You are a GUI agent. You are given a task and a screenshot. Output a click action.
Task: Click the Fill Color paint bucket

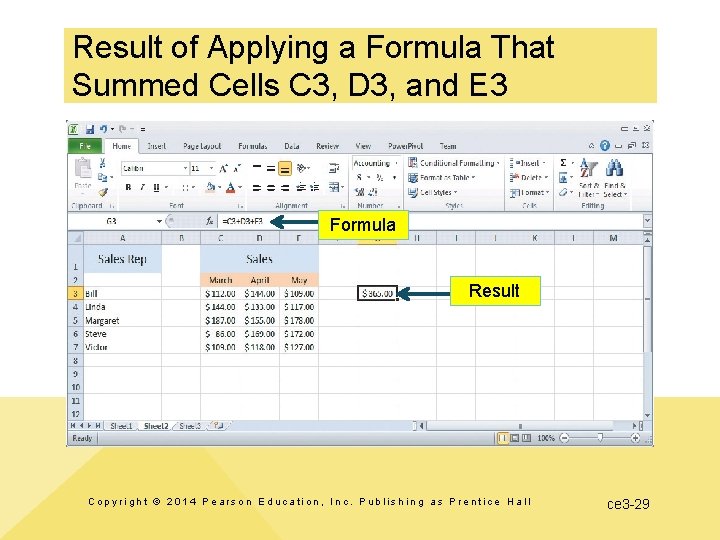pos(211,187)
